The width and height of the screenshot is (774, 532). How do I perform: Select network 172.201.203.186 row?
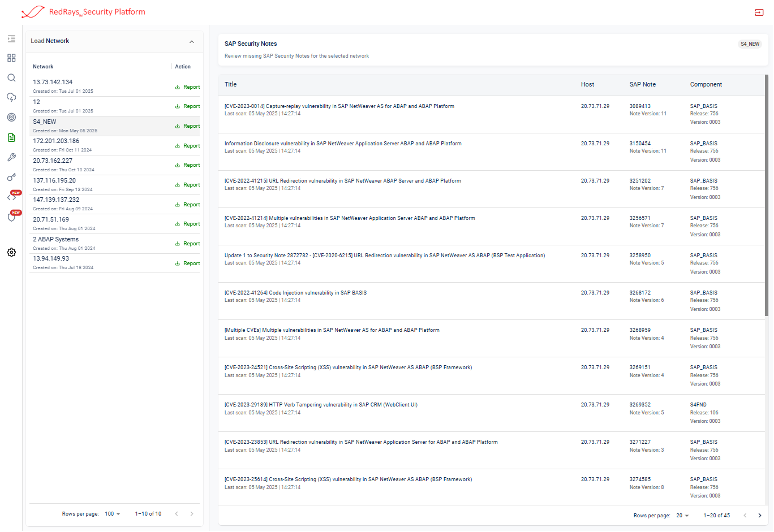tap(114, 145)
